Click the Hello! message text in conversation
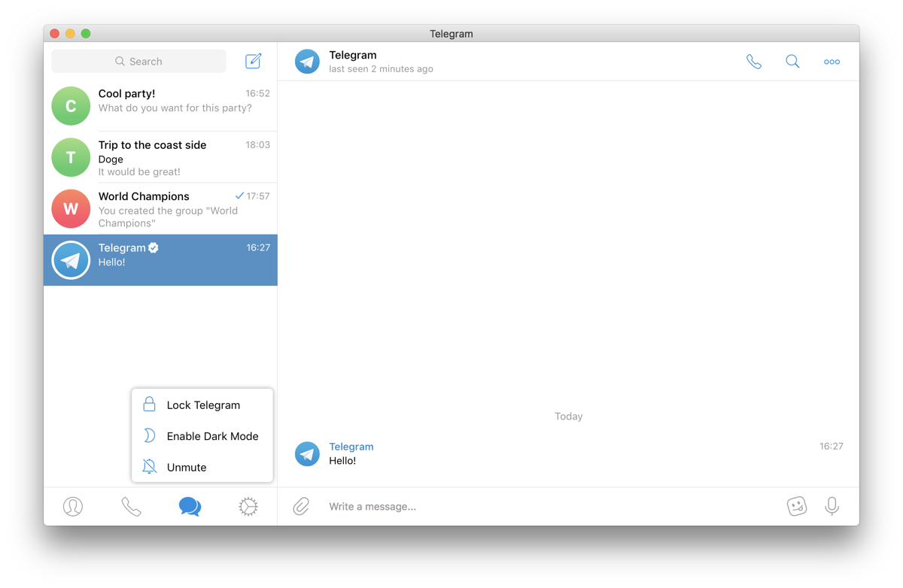 [x=342, y=461]
